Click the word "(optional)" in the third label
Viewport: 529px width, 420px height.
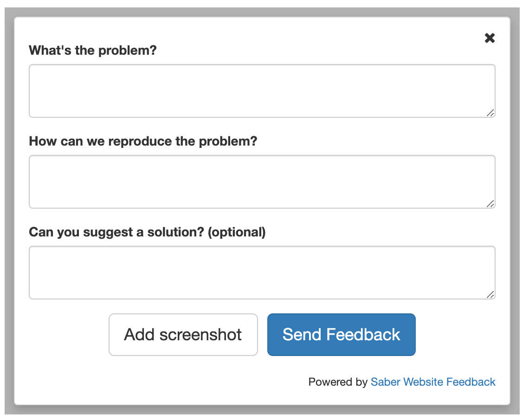[237, 232]
